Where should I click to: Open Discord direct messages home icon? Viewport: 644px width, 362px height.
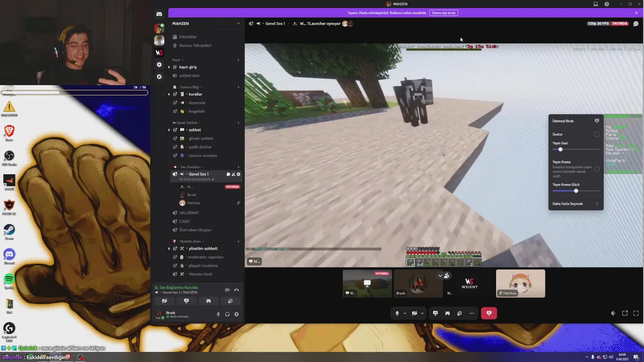(x=159, y=14)
